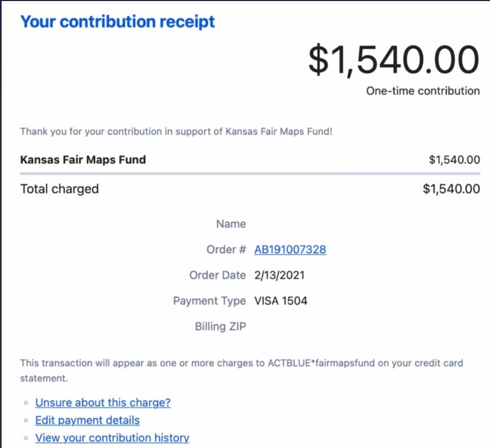Click bullet beside 'Unsure about this charge?'
This screenshot has height=448, width=490.
26,403
